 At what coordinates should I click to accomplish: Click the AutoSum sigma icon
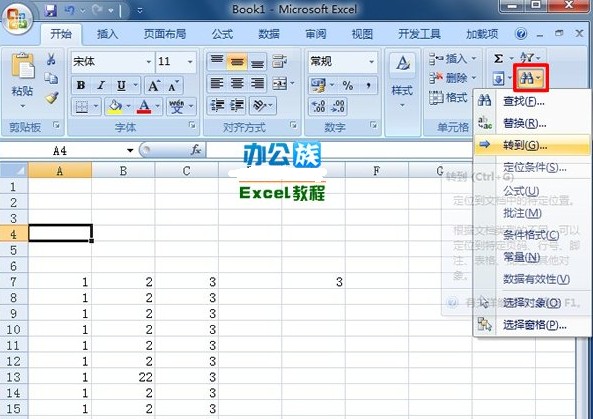click(498, 59)
